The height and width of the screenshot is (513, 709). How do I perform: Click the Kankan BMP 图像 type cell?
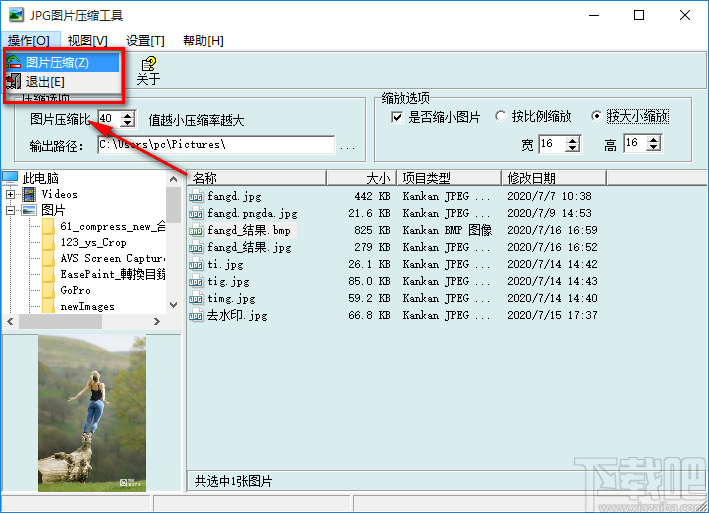447,230
